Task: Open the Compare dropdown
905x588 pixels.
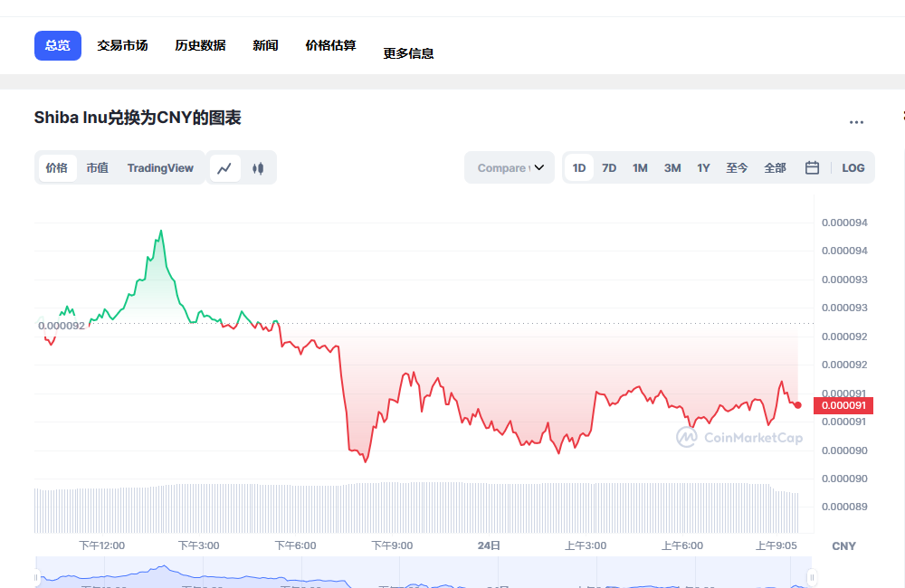Action: (510, 168)
